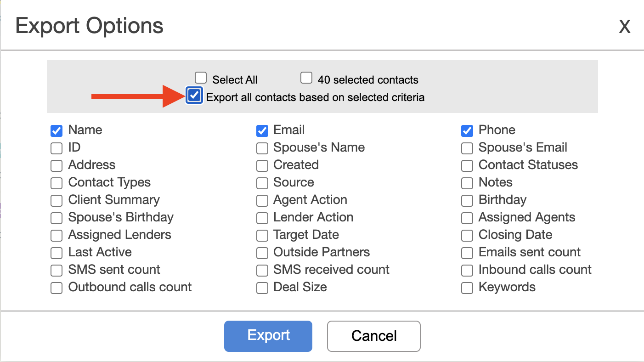Include the Source field in export
Viewport: 644px width, 362px height.
click(x=262, y=183)
